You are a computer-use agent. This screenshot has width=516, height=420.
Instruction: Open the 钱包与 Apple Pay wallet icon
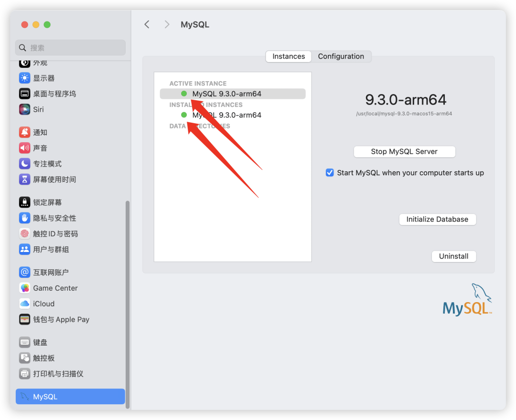25,319
